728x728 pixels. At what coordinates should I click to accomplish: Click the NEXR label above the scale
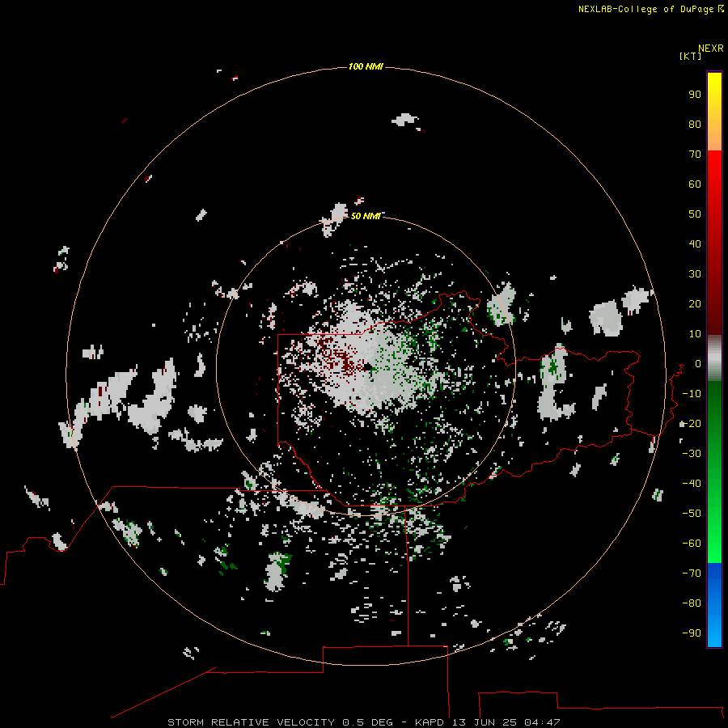(711, 49)
